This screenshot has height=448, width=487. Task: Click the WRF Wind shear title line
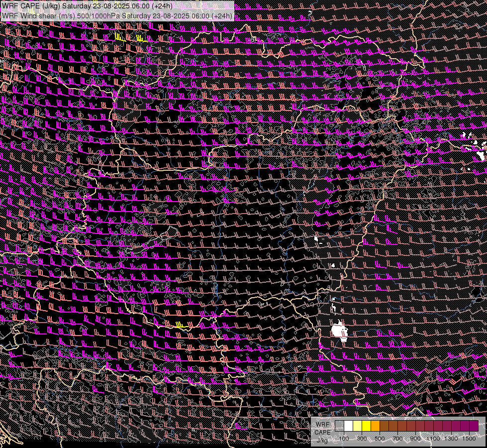point(117,16)
